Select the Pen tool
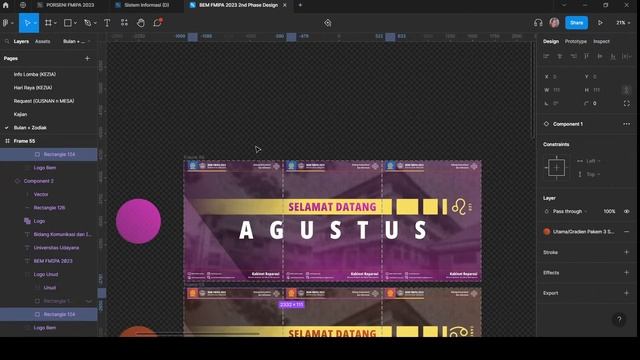The width and height of the screenshot is (640, 360). pos(87,23)
